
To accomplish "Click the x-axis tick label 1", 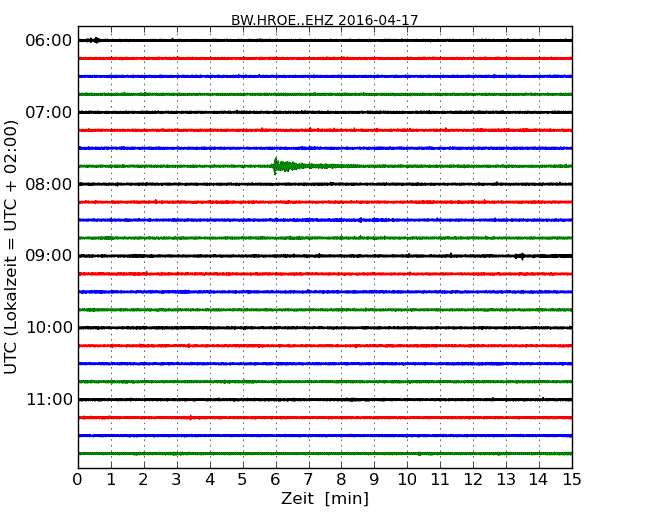I will tap(111, 479).
